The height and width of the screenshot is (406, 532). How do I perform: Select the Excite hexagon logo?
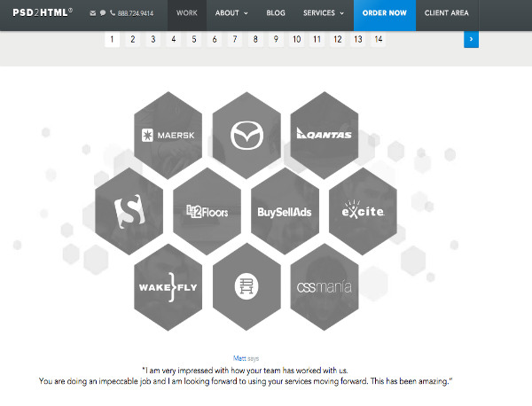pos(363,211)
